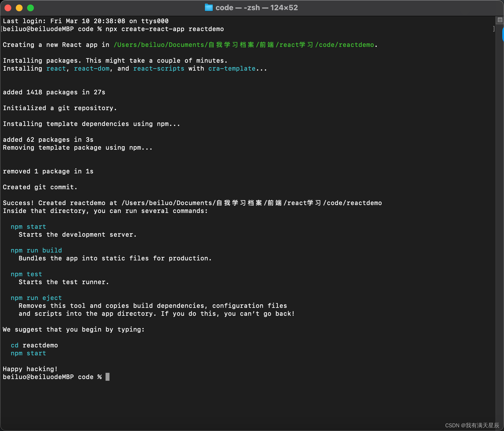Click the 'cd reactdemo' suggested command
This screenshot has width=504, height=431.
pos(34,345)
